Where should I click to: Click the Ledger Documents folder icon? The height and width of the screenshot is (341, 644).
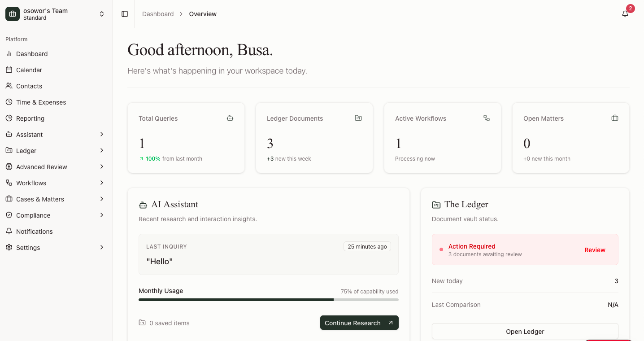(x=358, y=118)
